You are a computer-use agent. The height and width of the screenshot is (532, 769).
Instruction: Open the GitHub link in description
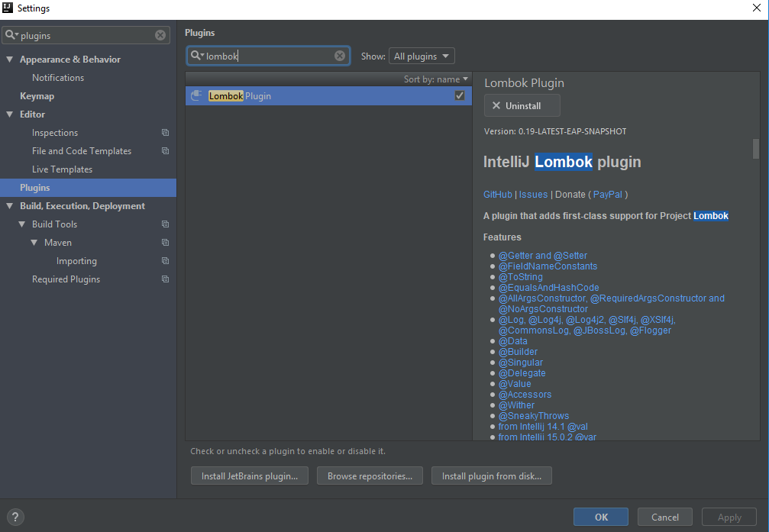[497, 195]
